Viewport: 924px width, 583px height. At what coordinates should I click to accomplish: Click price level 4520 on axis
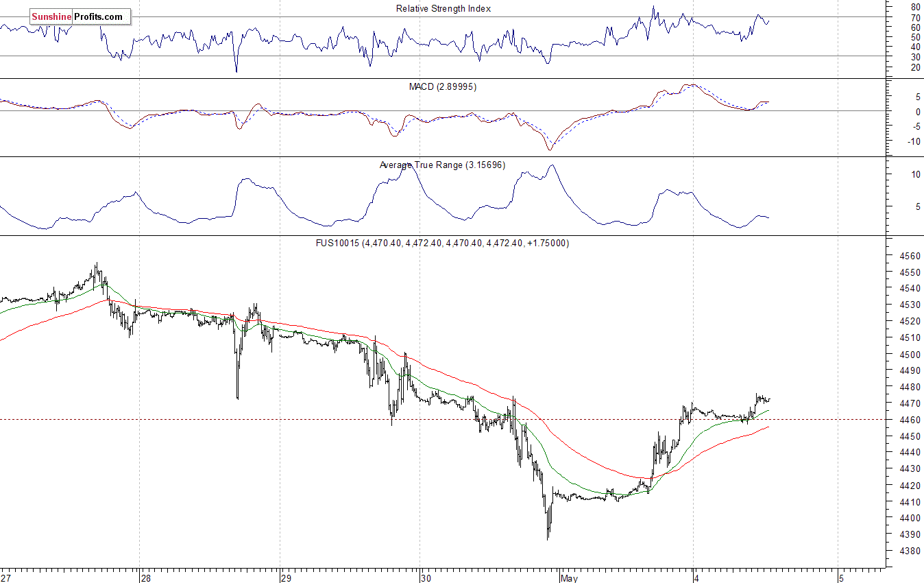click(910, 322)
